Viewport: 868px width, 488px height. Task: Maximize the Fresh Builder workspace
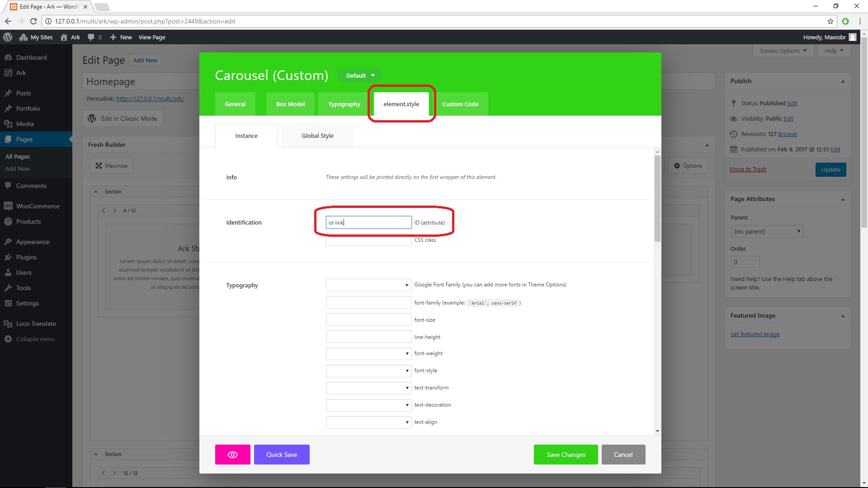tap(111, 165)
